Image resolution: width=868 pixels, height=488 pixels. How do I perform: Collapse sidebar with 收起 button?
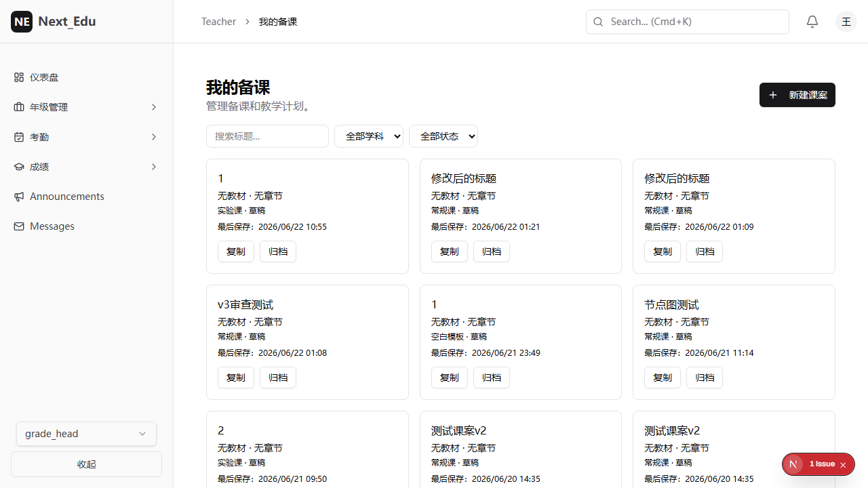[x=86, y=464]
